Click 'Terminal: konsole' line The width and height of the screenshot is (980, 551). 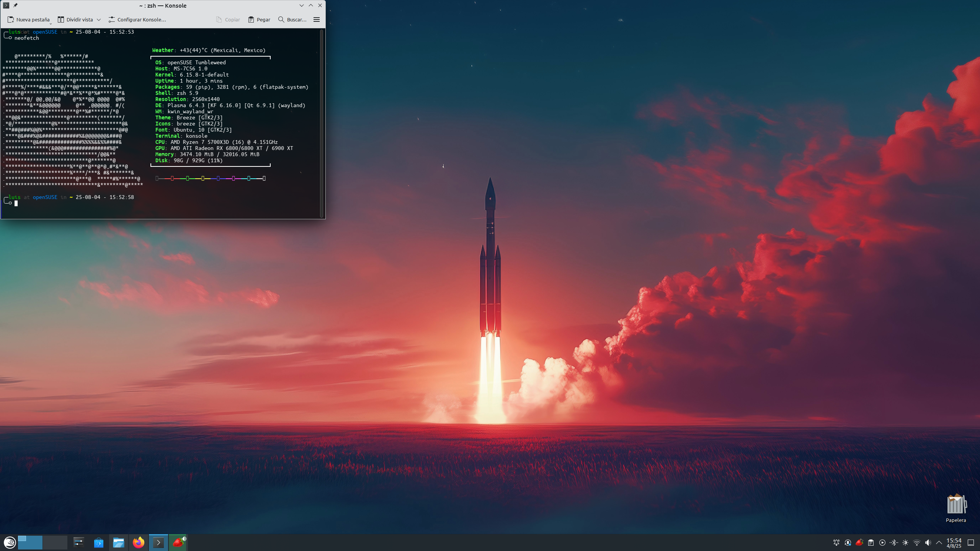pos(181,136)
